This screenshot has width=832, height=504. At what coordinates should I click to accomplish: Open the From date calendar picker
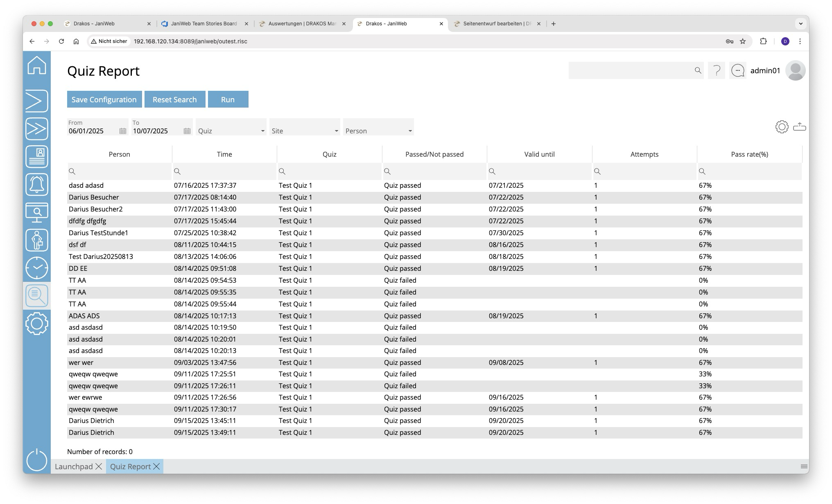coord(123,131)
